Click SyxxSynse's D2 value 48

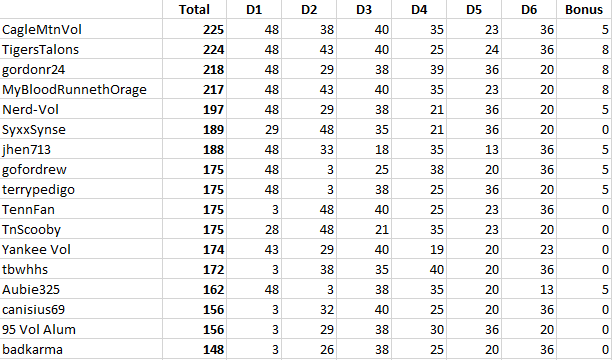coord(309,129)
